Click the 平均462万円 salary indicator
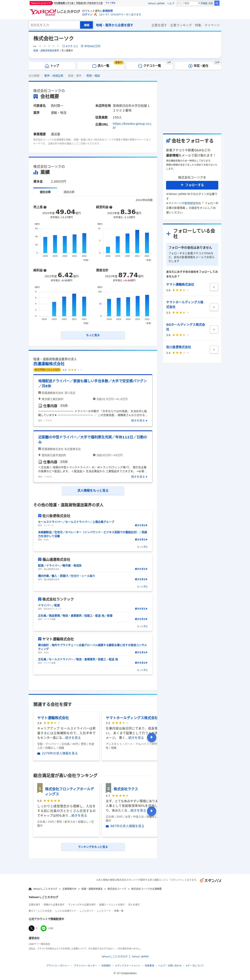This screenshot has width=250, height=980. (x=90, y=46)
